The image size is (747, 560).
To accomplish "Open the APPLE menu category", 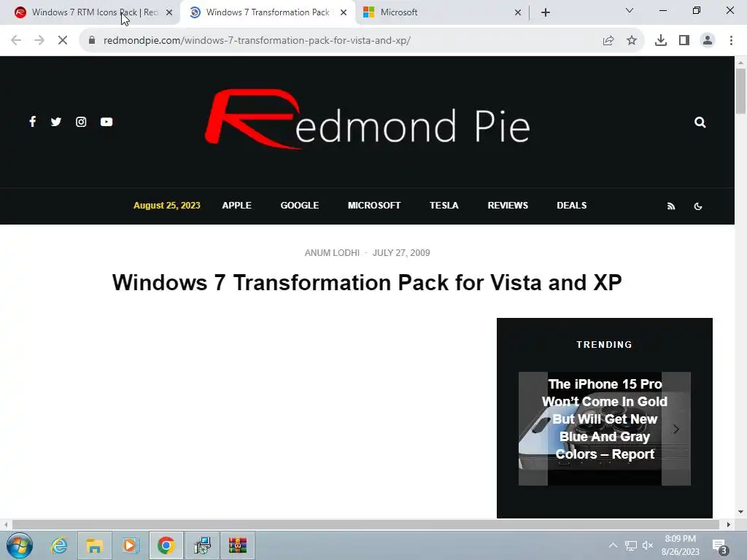I will (236, 205).
